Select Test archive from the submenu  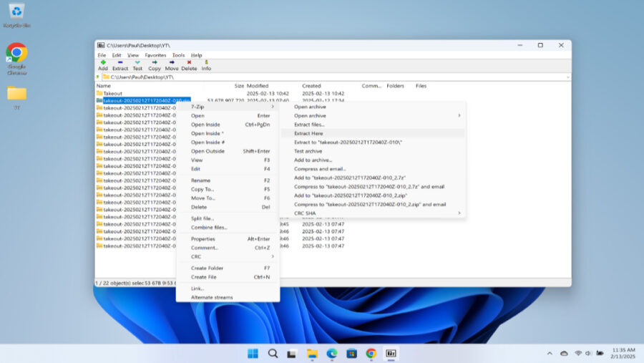(x=308, y=151)
